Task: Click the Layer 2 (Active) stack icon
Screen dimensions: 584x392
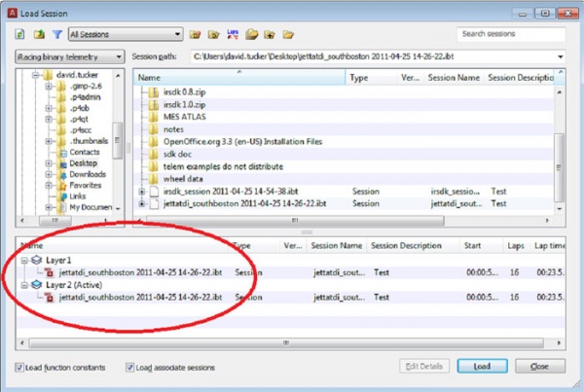Action: click(x=37, y=286)
